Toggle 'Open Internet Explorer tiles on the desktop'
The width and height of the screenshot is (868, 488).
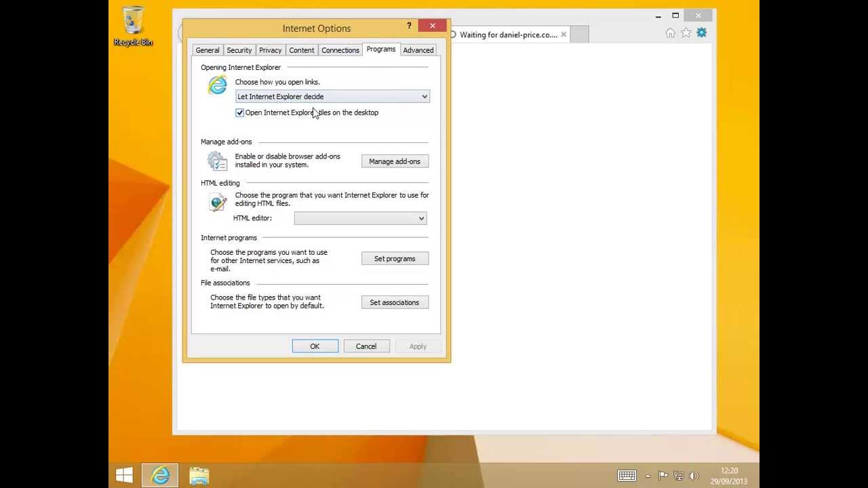pyautogui.click(x=240, y=113)
